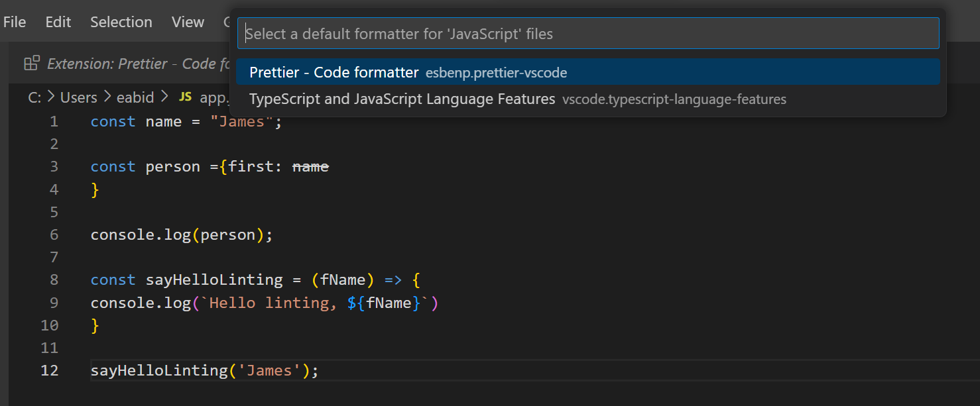Click the console.log(person) statement
This screenshot has width=980, height=406.
point(181,235)
